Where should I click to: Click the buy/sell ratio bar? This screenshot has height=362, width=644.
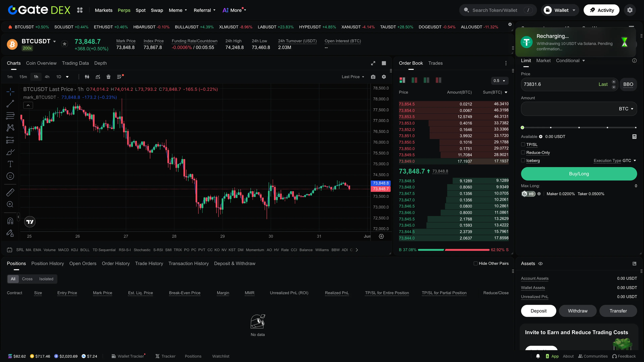453,250
